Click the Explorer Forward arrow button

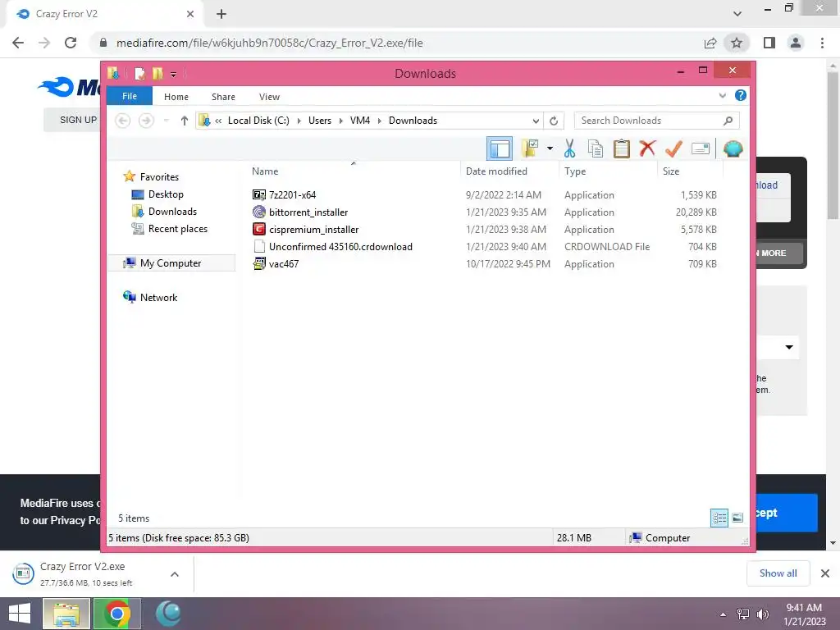pyautogui.click(x=146, y=121)
